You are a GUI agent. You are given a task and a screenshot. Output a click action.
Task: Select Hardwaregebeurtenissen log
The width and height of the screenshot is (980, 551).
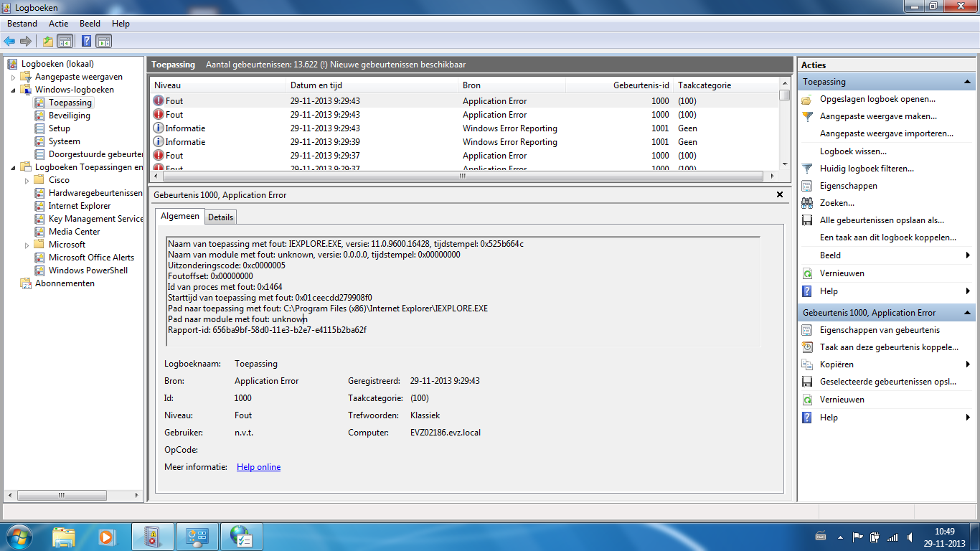pos(96,193)
